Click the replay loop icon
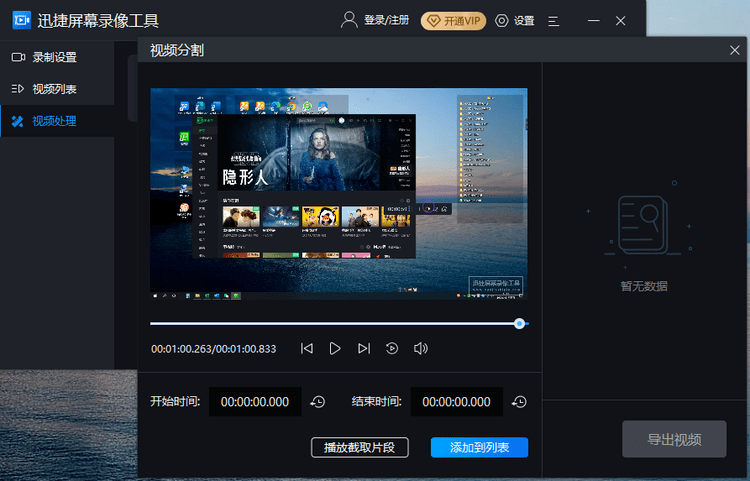 pyautogui.click(x=392, y=349)
